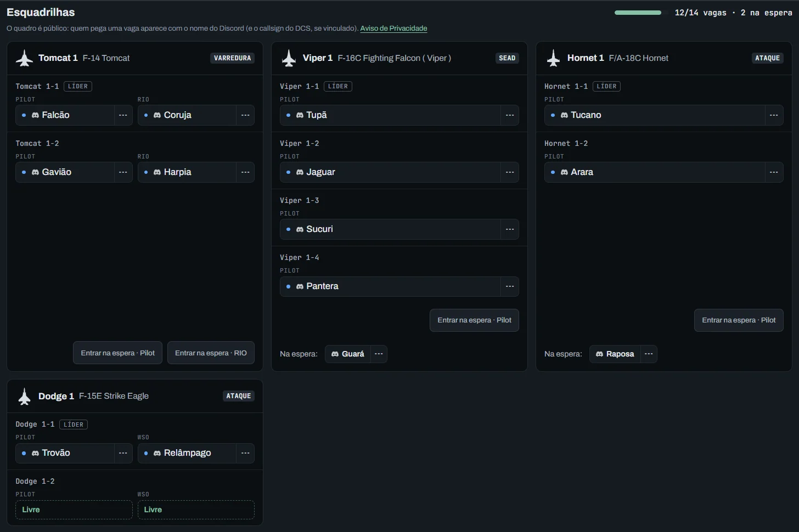Click the Discord icon beside Tucano
Screen dimensions: 799x532
[x=564, y=115]
